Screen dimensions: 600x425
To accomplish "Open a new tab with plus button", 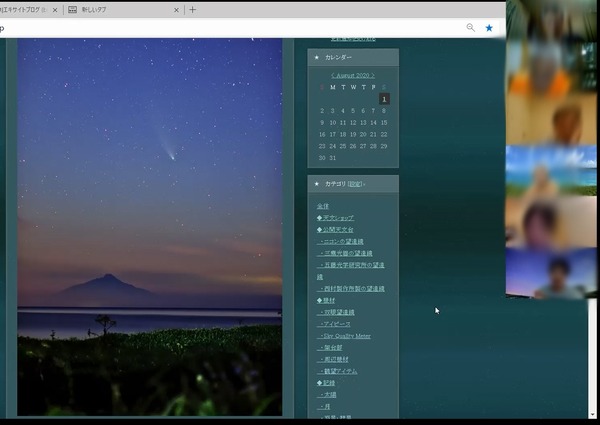I will click(192, 10).
